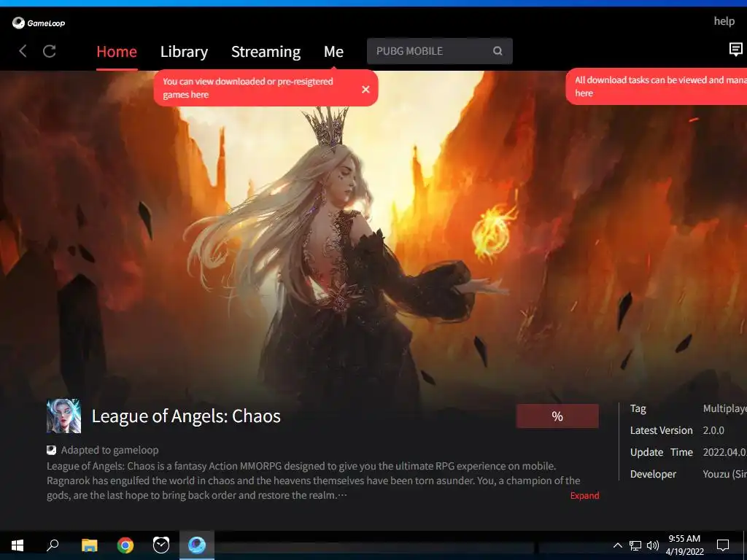747x560 pixels.
Task: Open Windows taskbar search
Action: 53,545
